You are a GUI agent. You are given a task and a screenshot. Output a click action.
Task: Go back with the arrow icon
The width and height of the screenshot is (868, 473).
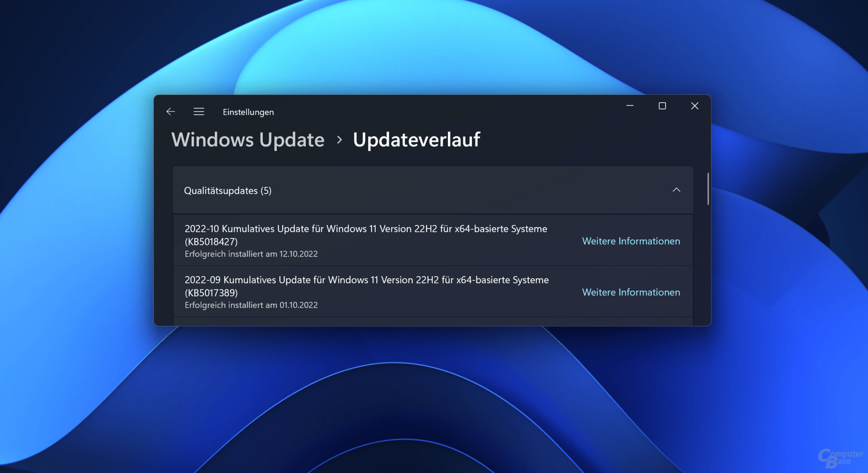click(x=170, y=112)
